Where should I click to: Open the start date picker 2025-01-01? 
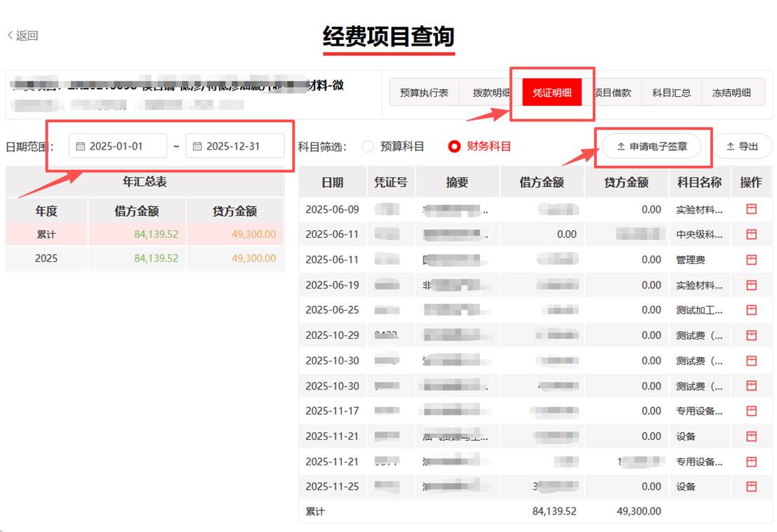pos(117,147)
